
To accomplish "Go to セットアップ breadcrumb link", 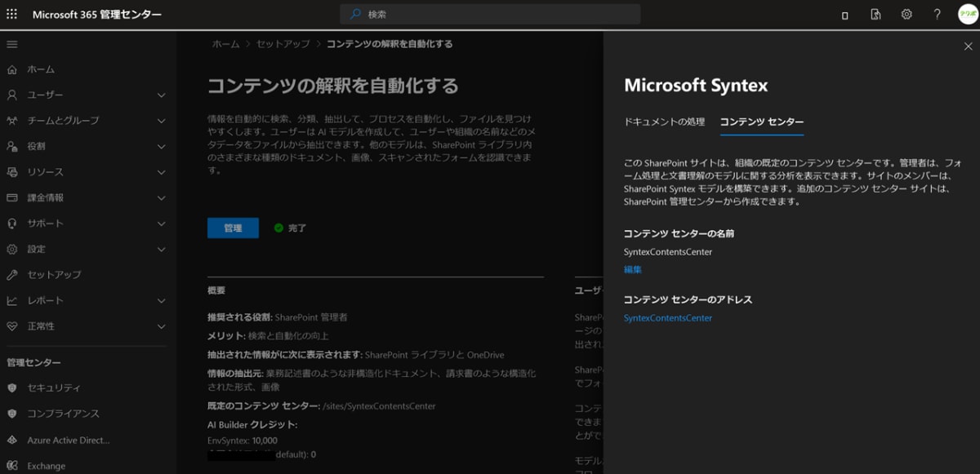I will pos(283,44).
